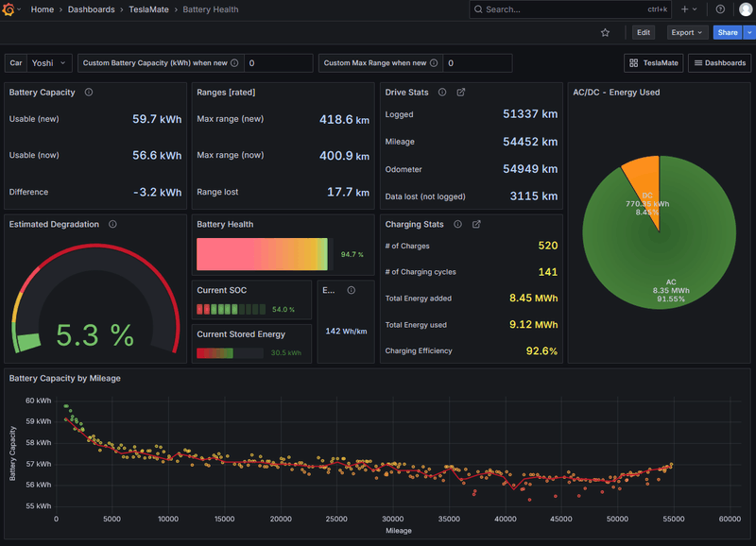Open the help question mark icon
Screen dimensions: 756x546
tap(720, 9)
